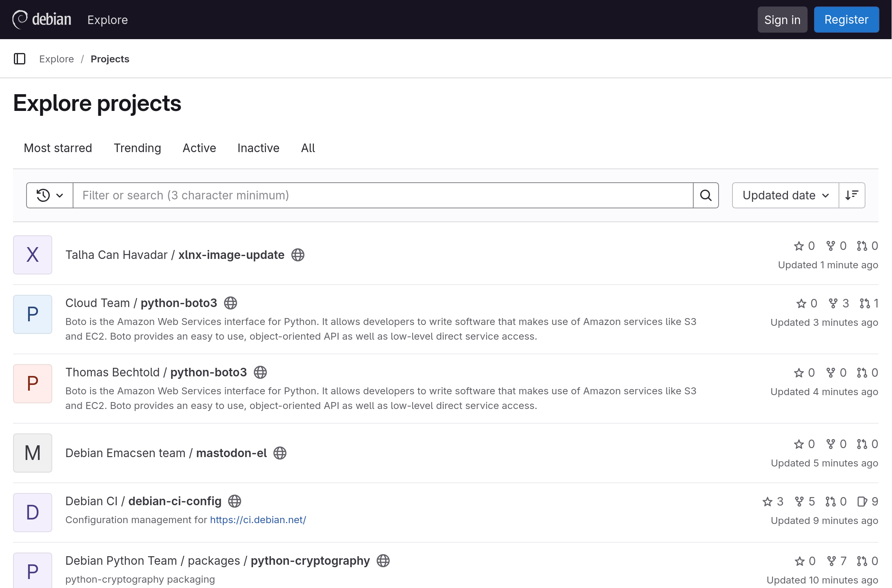Click the blue Register button
The width and height of the screenshot is (892, 588).
point(846,20)
